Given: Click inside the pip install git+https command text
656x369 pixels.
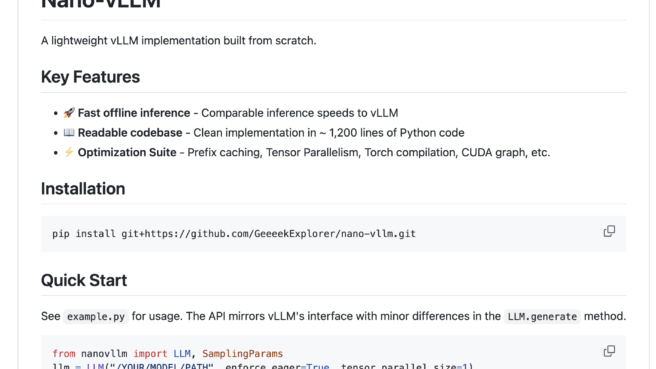Looking at the screenshot, I should [234, 233].
